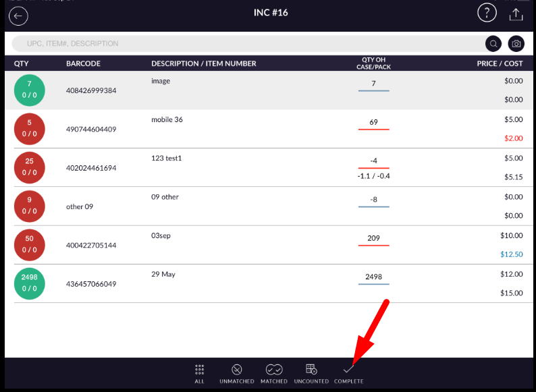Show ALL items filter
Viewport: 536px width, 392px height.
199,374
